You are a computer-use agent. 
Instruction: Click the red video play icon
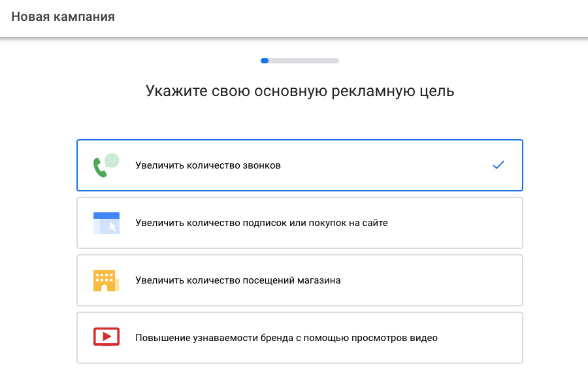106,337
